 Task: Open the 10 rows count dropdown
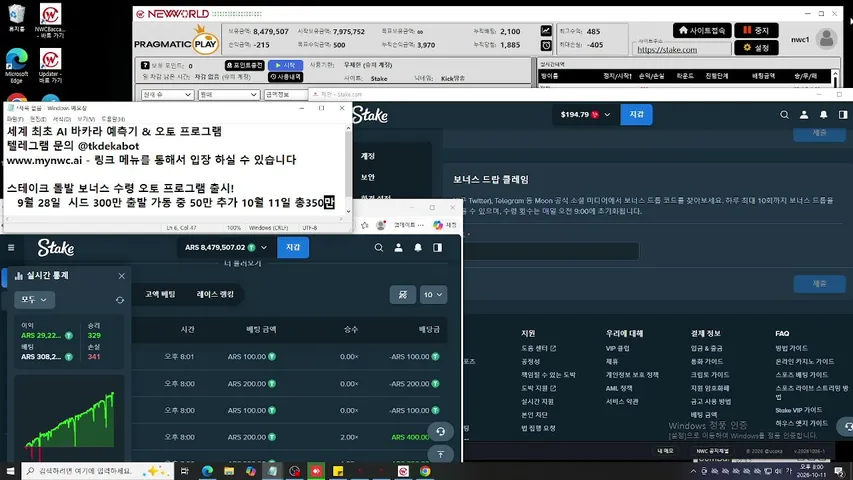tap(433, 294)
